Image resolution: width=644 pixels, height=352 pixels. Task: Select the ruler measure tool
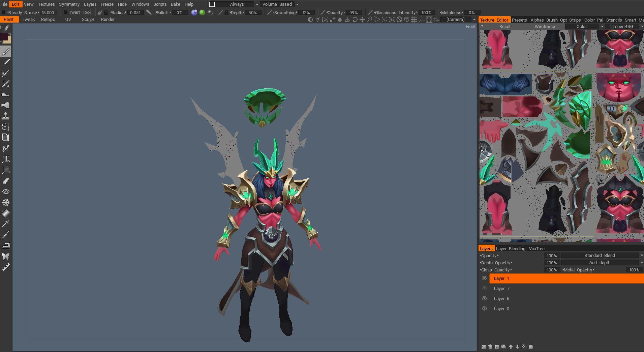pos(6,267)
